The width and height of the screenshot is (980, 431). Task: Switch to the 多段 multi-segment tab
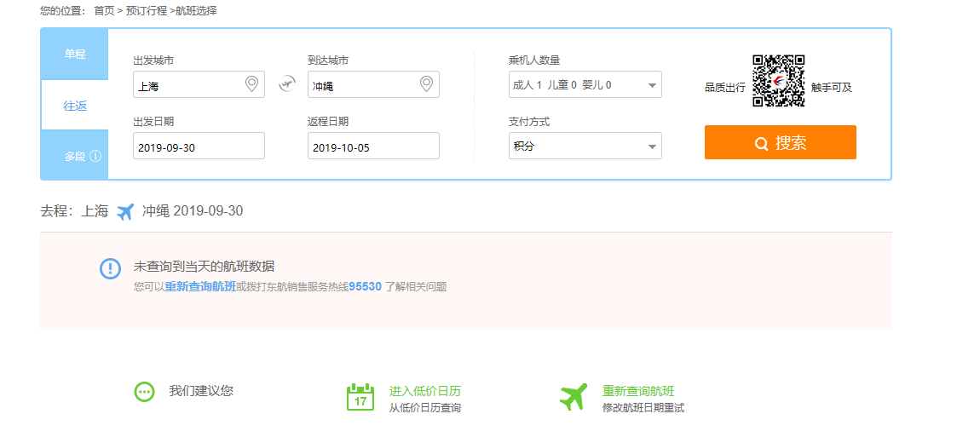click(75, 157)
